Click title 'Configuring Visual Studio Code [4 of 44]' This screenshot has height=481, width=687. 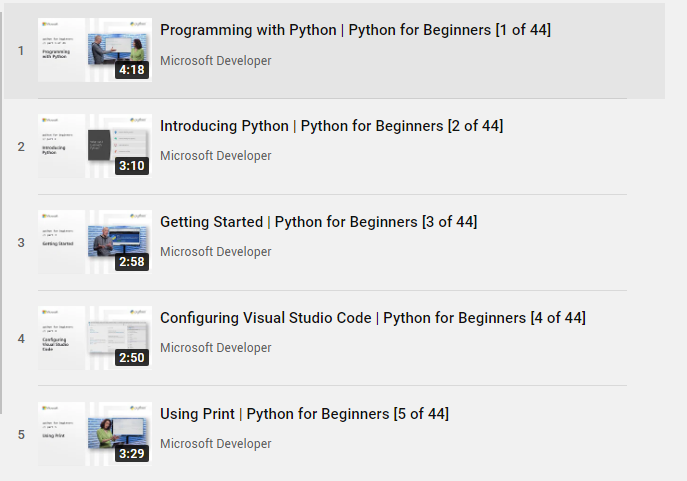pyautogui.click(x=372, y=318)
